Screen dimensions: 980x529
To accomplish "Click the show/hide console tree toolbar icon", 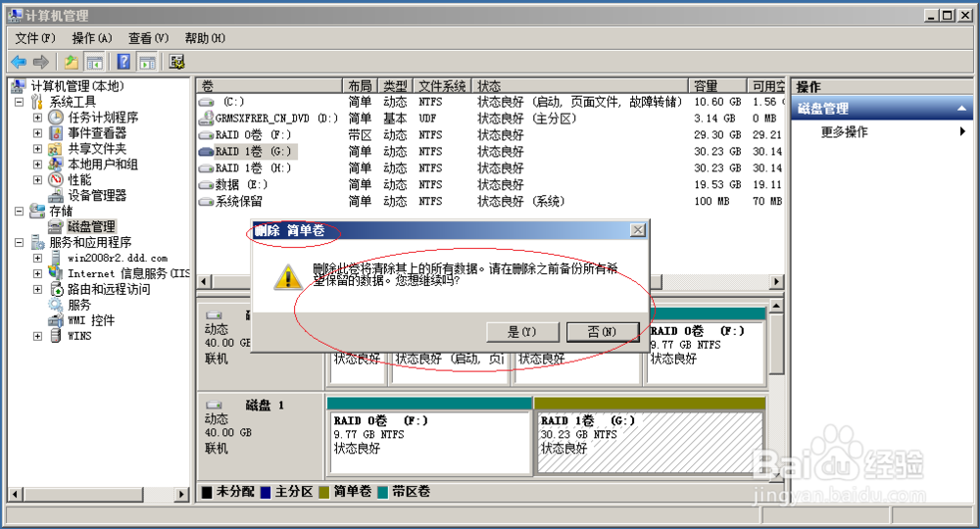I will (94, 62).
